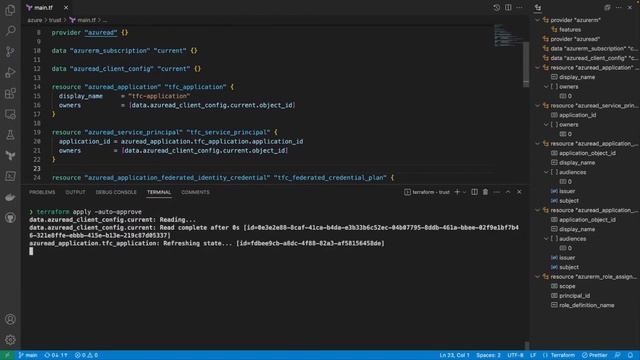This screenshot has height=360, width=640.
Task: Change encoding via UTF-8 status
Action: (516, 355)
